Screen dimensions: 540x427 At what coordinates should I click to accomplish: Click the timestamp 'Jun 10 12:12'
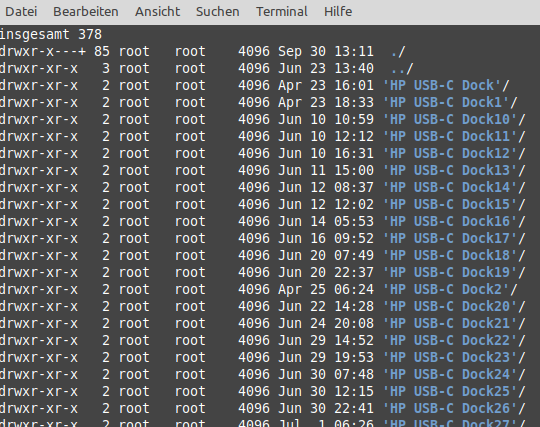click(x=326, y=136)
